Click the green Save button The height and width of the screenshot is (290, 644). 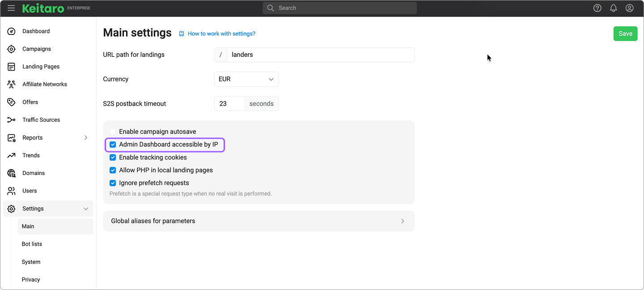coord(625,34)
